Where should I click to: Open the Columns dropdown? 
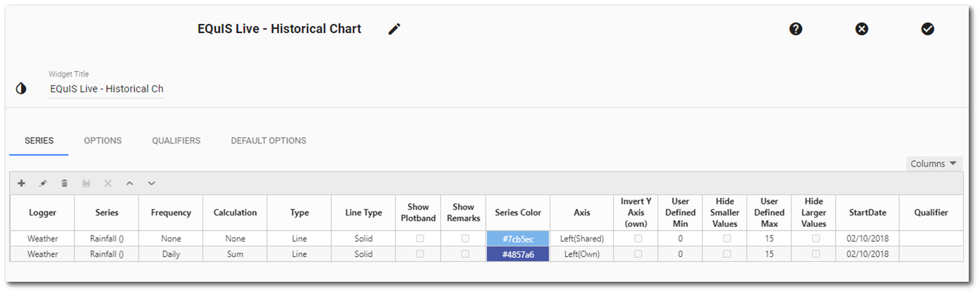pyautogui.click(x=934, y=164)
